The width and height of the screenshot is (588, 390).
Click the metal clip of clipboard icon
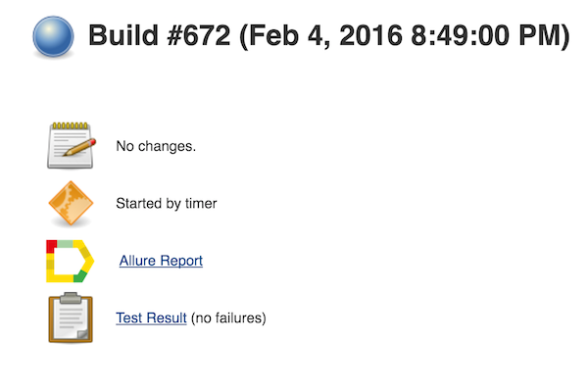click(x=71, y=298)
